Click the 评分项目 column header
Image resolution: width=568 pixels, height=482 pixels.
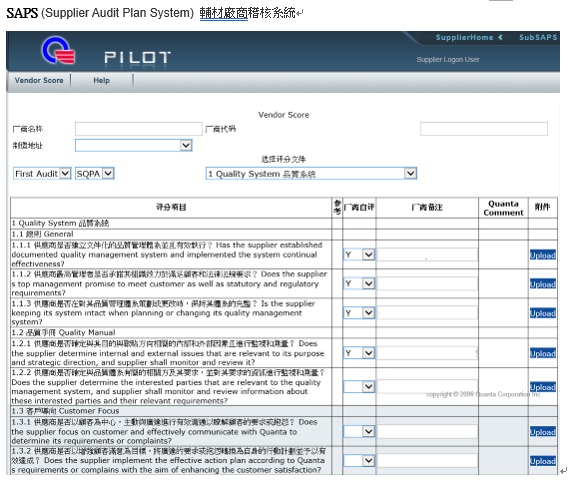click(x=171, y=207)
